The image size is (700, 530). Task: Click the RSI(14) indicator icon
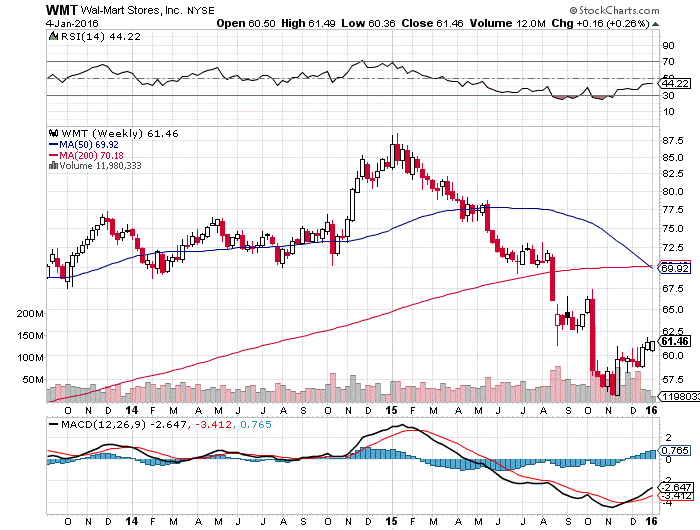[x=53, y=36]
